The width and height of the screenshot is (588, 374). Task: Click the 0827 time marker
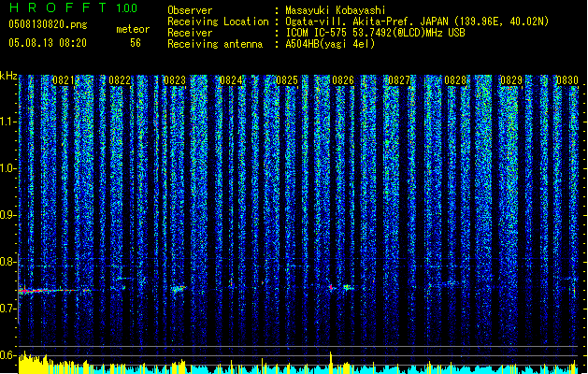(399, 80)
